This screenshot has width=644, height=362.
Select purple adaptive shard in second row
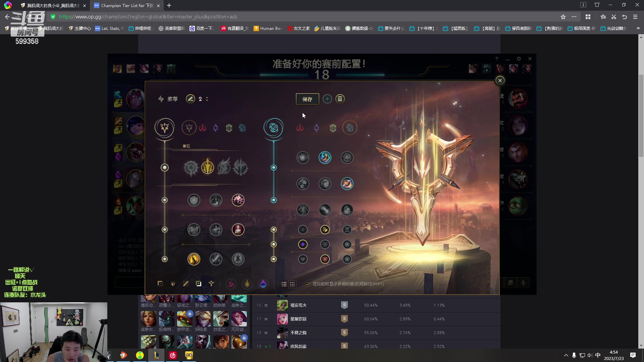pyautogui.click(x=303, y=244)
